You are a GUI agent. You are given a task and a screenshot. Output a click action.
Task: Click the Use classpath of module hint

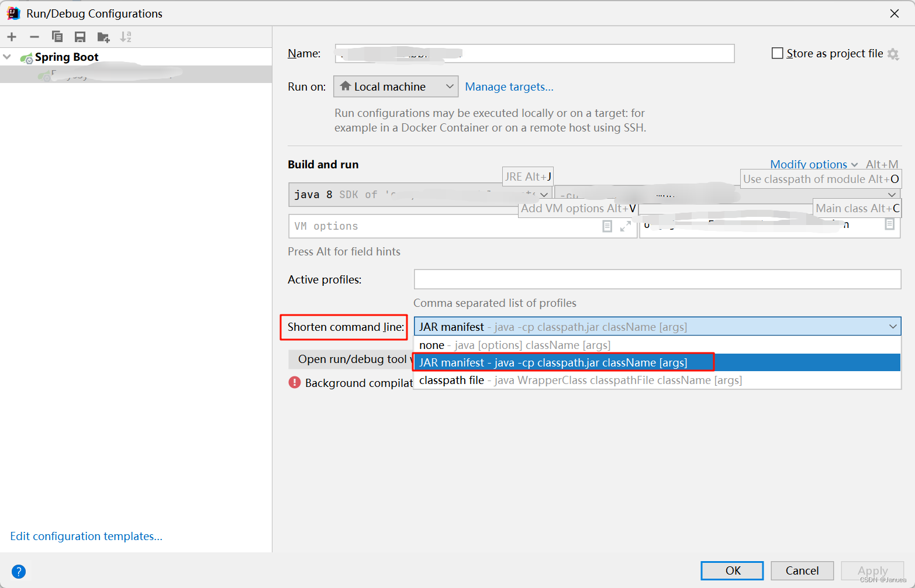pos(821,179)
